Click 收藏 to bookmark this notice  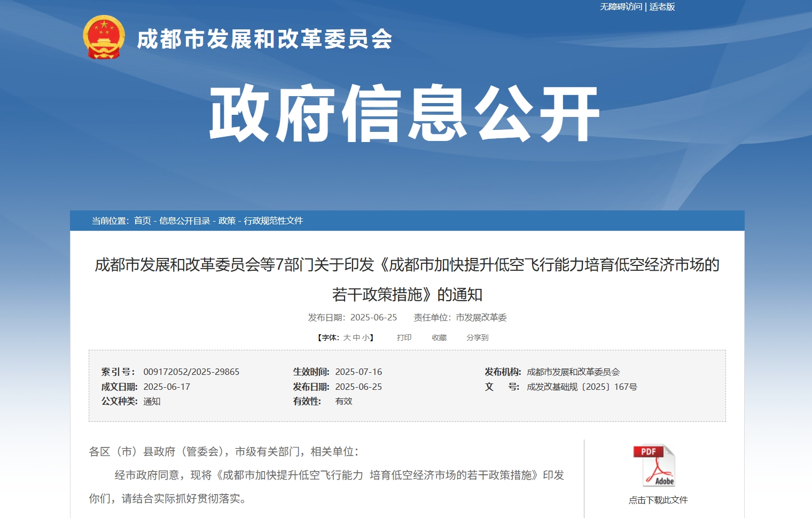439,338
